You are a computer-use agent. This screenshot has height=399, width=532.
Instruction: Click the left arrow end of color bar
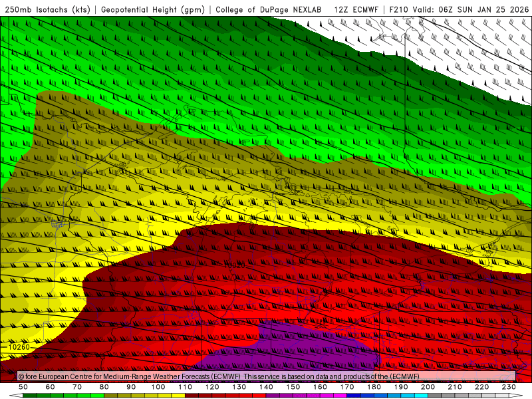16,396
